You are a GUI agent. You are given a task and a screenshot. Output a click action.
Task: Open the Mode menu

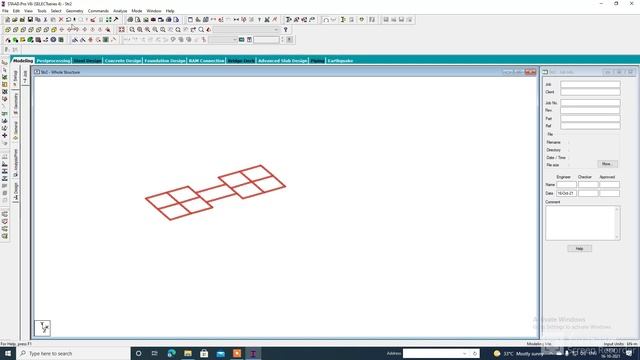tap(137, 11)
